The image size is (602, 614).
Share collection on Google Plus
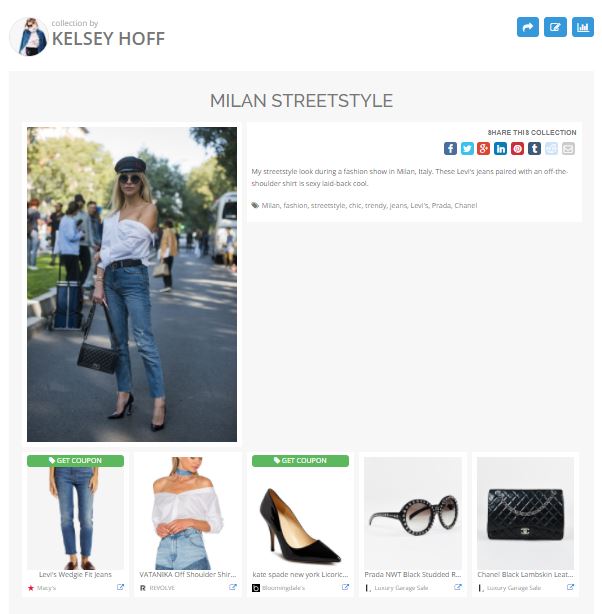(x=484, y=148)
